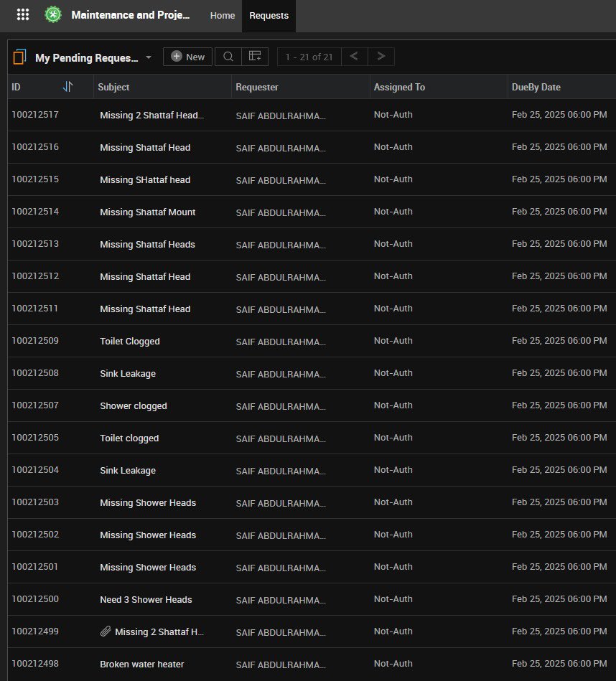This screenshot has width=616, height=681.
Task: Click the Assigned To column header
Action: tap(399, 87)
